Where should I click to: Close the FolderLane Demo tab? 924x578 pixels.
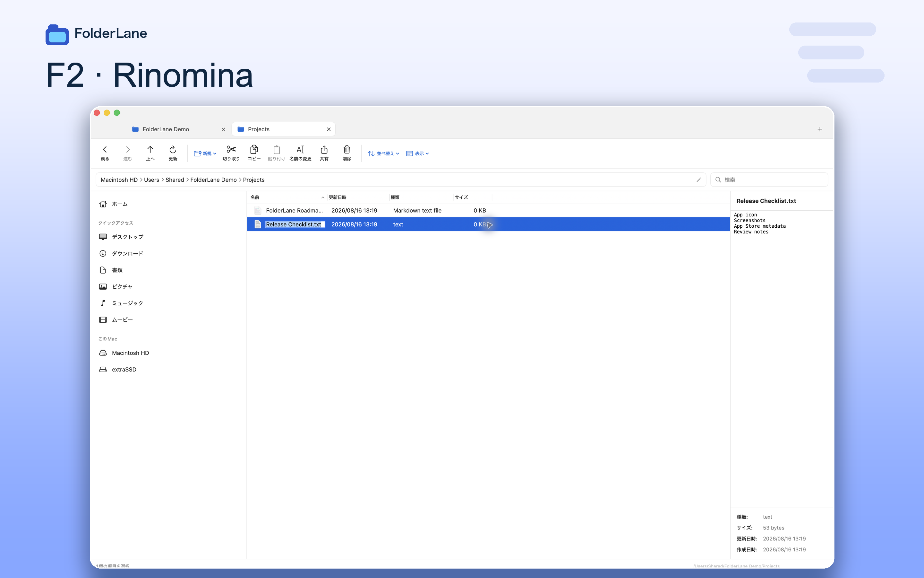point(223,129)
